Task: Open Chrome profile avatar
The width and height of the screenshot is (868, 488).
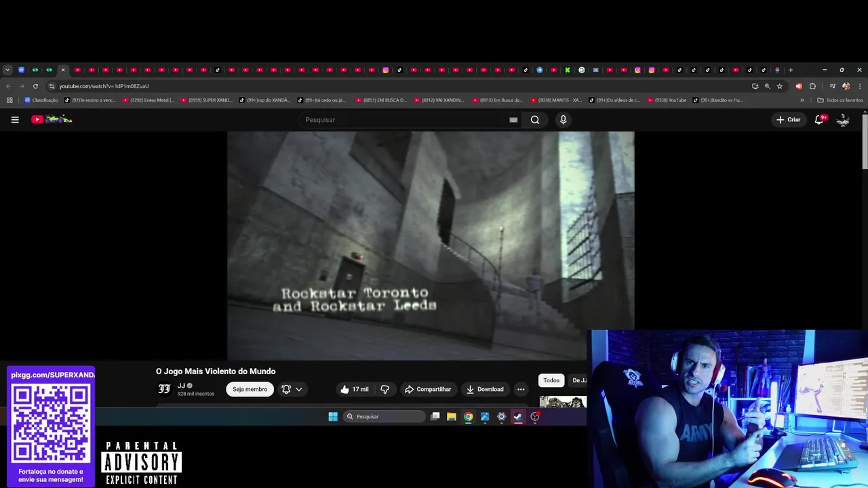Action: (x=846, y=86)
